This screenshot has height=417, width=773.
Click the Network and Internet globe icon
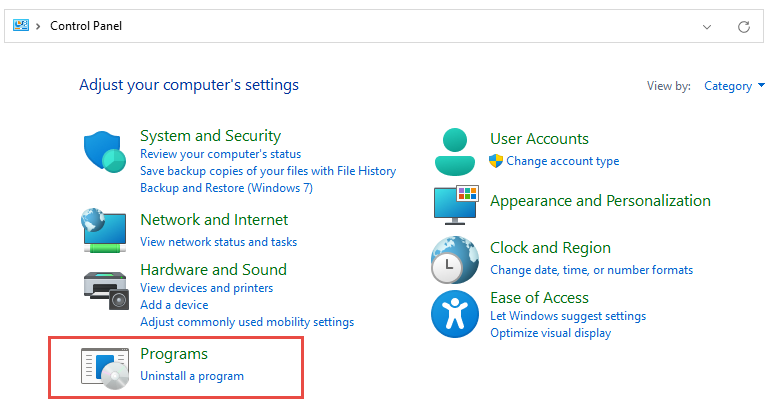point(104,230)
